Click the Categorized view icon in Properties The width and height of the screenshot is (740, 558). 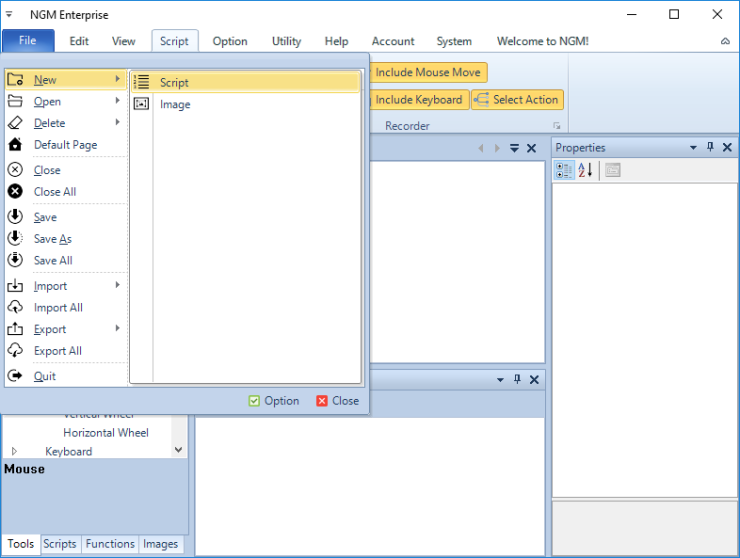[x=564, y=170]
